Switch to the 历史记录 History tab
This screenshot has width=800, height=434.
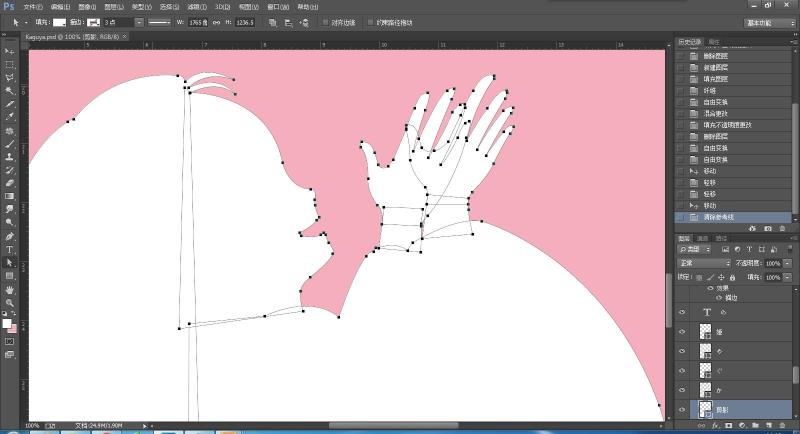690,42
